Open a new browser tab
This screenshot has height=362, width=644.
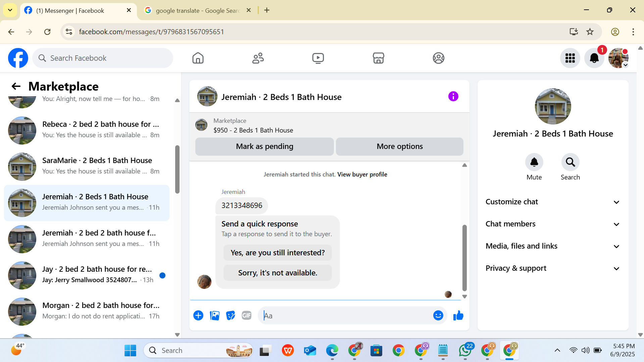267,10
